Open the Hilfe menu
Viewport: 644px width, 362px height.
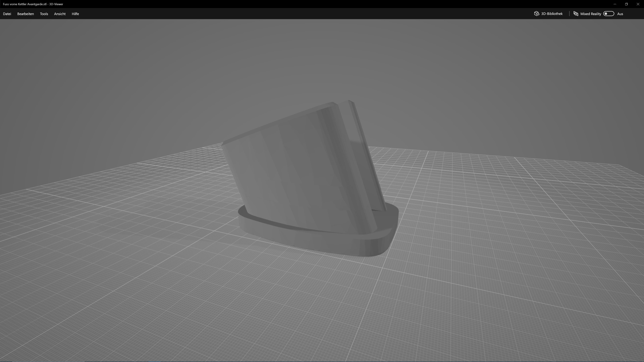click(x=75, y=14)
